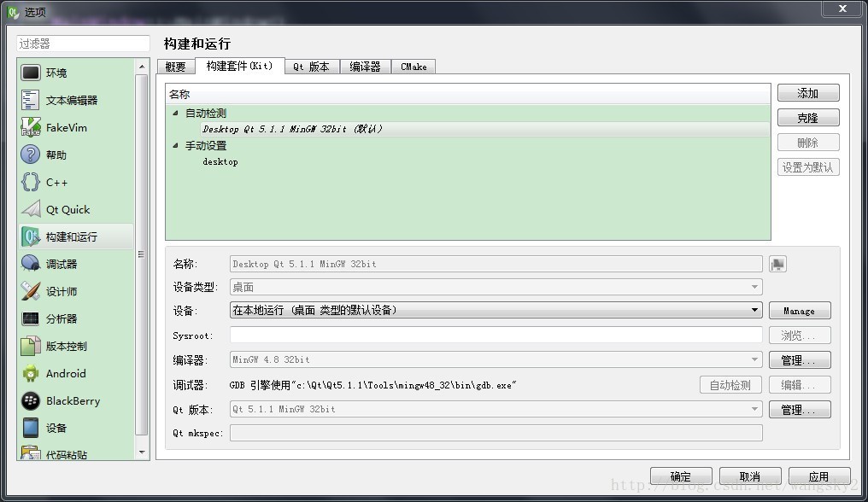Open the 设备类型 dropdown
Viewport: 868px width, 502px height.
click(x=496, y=287)
